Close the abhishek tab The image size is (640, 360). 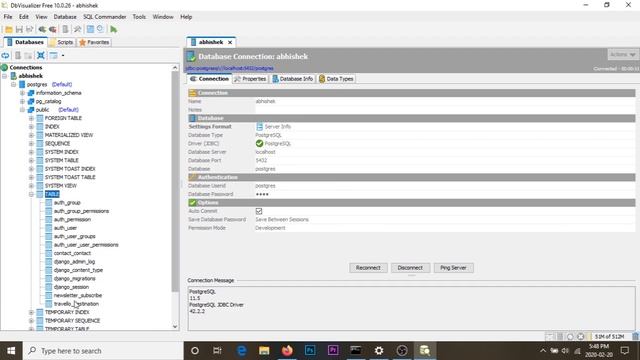tap(230, 42)
